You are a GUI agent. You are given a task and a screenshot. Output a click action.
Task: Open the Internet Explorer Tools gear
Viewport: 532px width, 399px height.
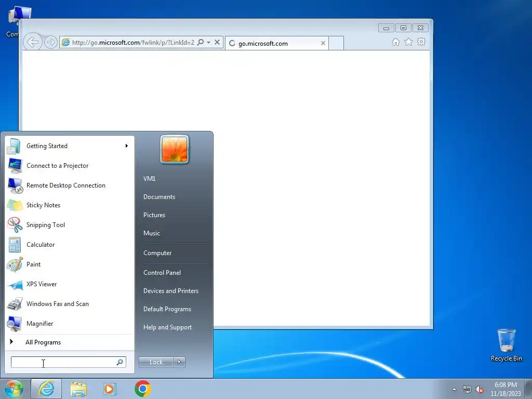point(421,42)
